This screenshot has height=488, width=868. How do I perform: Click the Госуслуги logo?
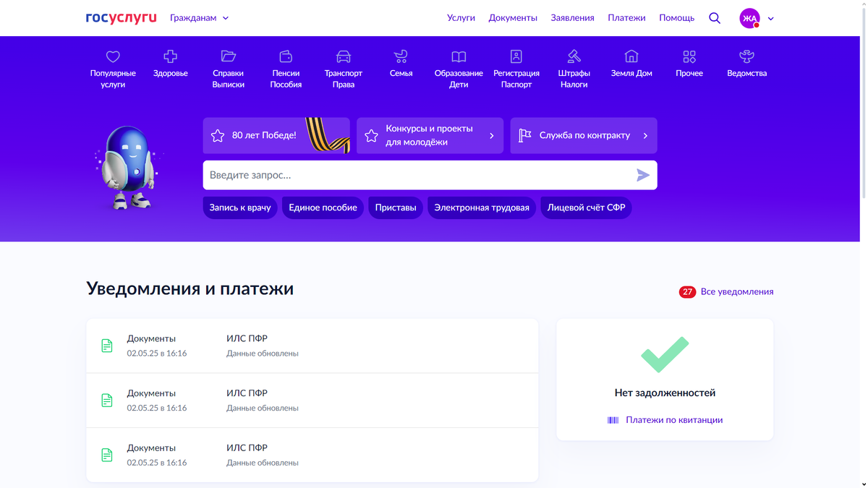click(x=121, y=18)
